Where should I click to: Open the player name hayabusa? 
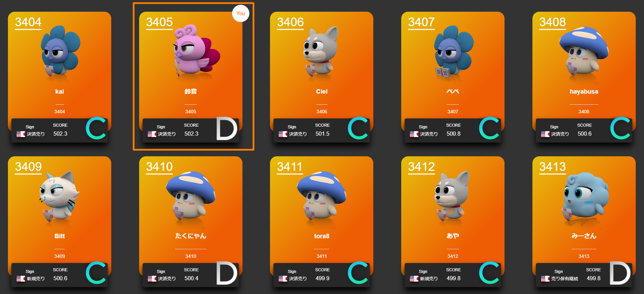(584, 92)
